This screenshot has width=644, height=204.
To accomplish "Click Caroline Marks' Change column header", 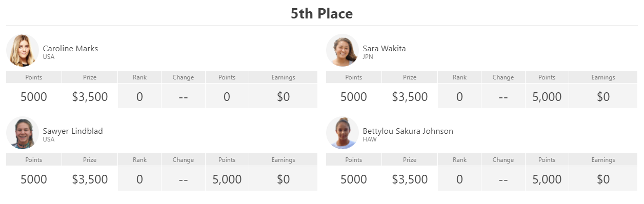I will tap(183, 77).
